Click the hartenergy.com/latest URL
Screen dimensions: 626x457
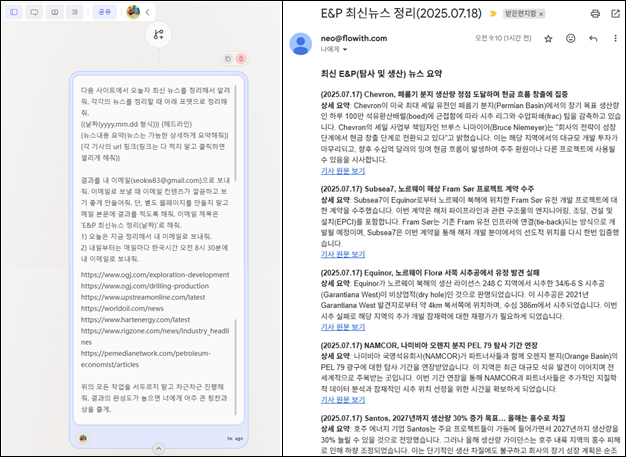point(135,319)
